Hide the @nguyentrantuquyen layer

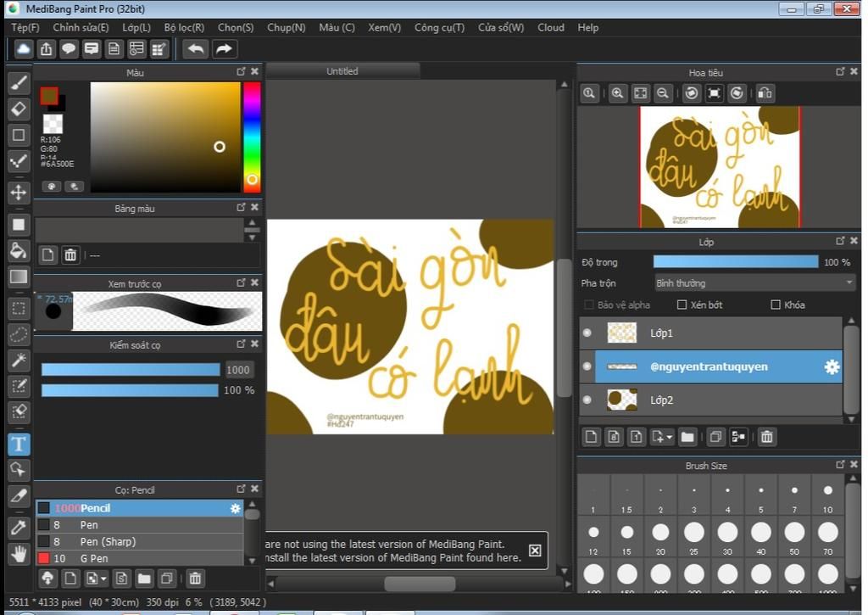tap(587, 366)
